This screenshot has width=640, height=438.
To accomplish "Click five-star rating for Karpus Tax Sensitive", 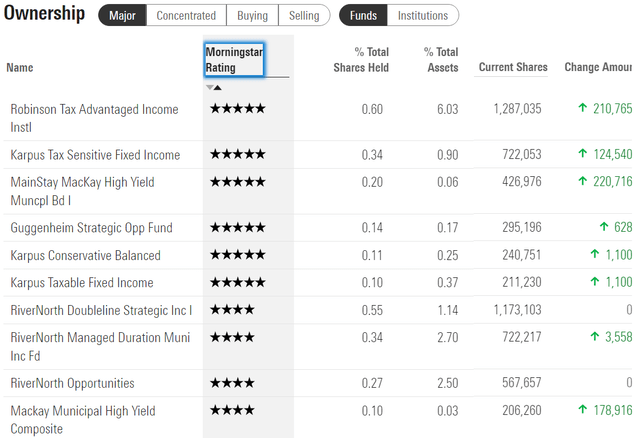I will [x=238, y=154].
